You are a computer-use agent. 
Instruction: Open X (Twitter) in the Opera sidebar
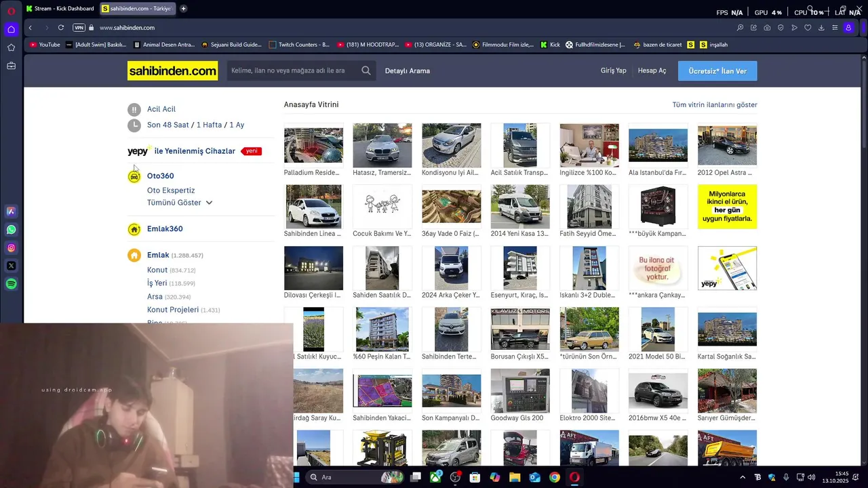[11, 266]
